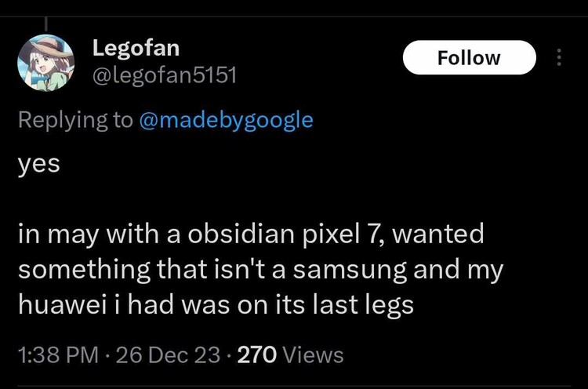Open the Legofan display name profile link
Image resolution: width=588 pixels, height=389 pixels.
[x=136, y=48]
